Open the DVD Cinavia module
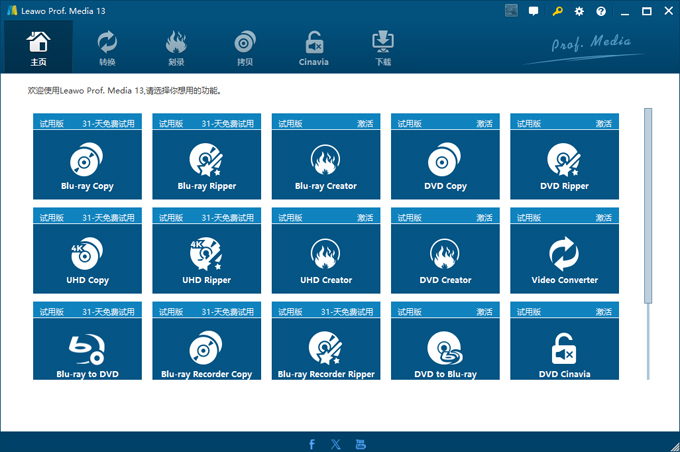Viewport: 680px width, 452px height. point(564,350)
